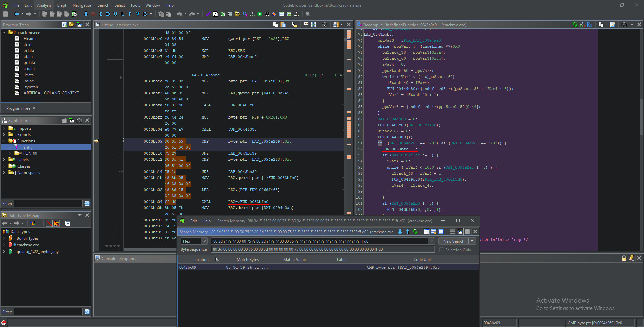
Task: Open the Decompiler (Cf) toolbar icon
Action: (245, 14)
